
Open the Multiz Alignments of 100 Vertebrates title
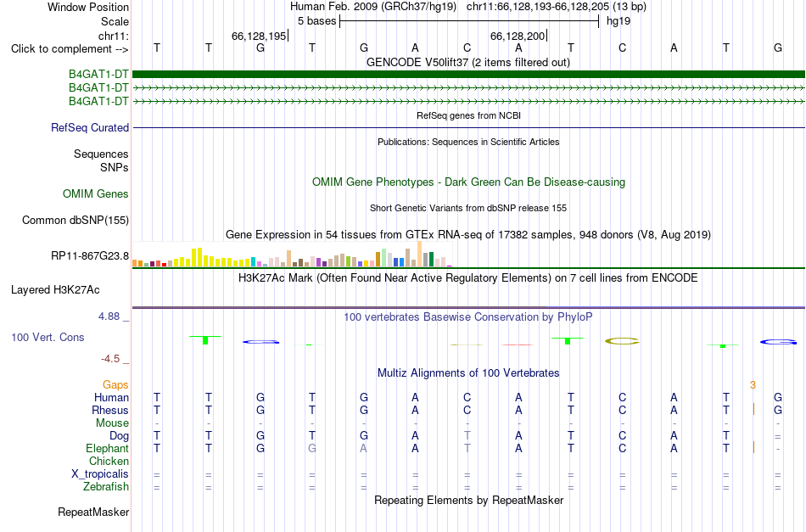click(468, 373)
